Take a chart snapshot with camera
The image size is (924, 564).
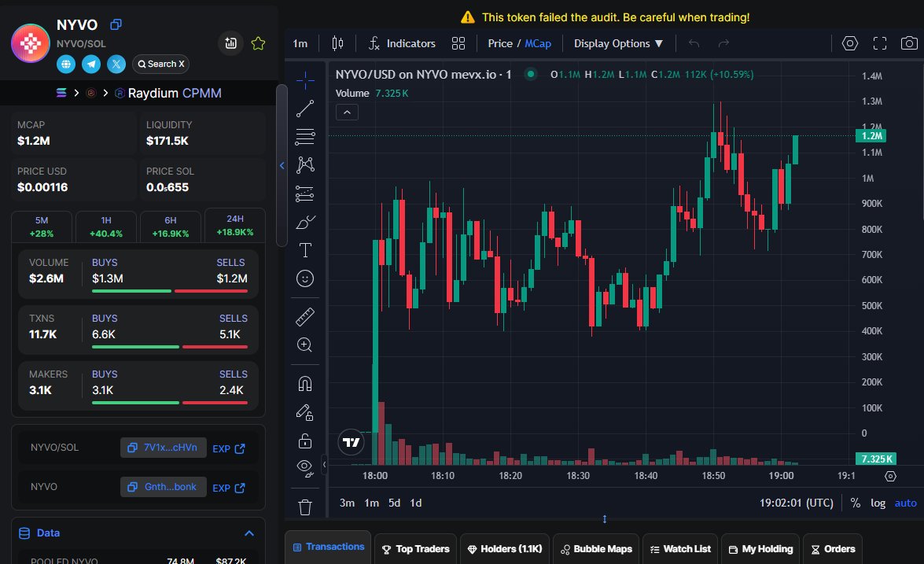pyautogui.click(x=909, y=43)
